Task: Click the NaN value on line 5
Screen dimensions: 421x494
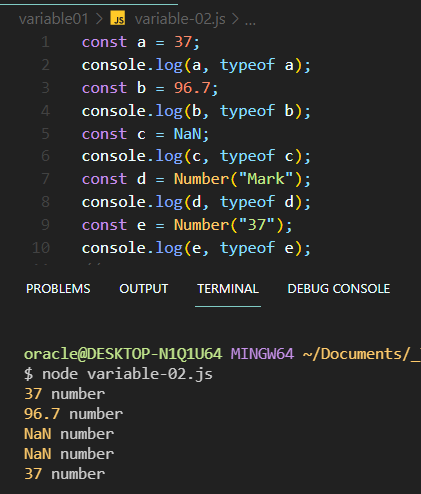Action: click(x=188, y=134)
